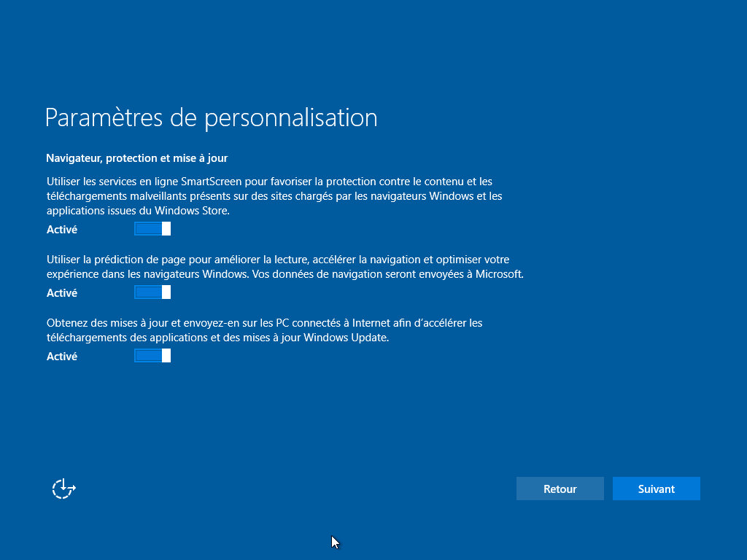This screenshot has height=560, width=747.
Task: Select the Navigateur, protection et mise à jour heading
Action: coord(137,158)
